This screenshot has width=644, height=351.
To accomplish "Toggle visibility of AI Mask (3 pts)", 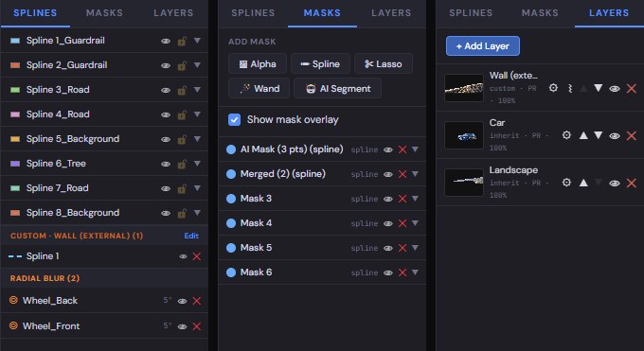I will [x=387, y=149].
